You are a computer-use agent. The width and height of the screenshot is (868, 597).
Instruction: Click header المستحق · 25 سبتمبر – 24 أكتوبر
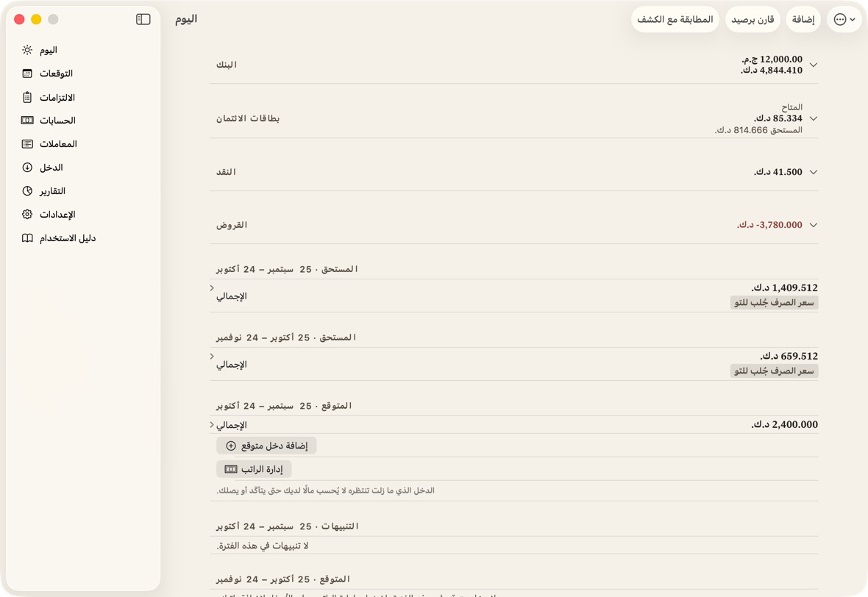(x=287, y=269)
